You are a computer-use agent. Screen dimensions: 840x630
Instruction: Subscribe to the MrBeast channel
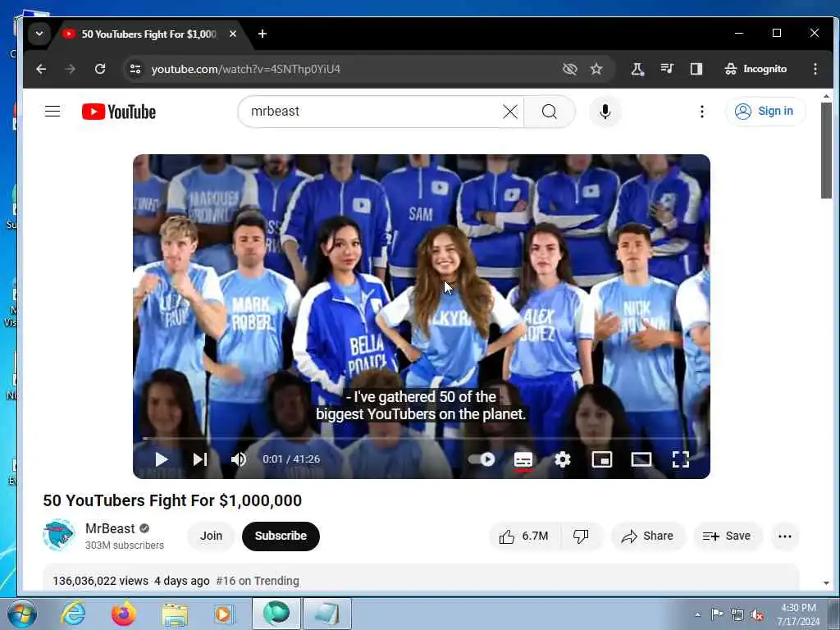tap(281, 536)
